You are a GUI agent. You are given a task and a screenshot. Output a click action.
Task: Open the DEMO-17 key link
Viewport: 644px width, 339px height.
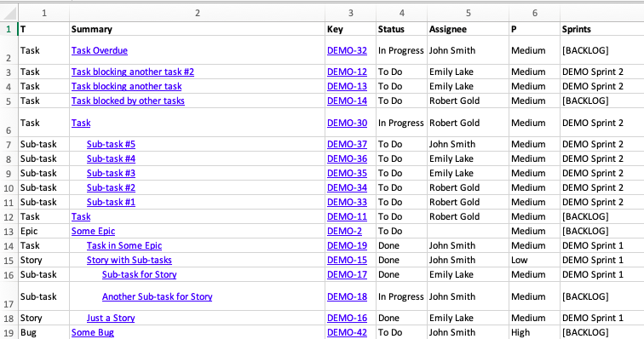(x=347, y=274)
